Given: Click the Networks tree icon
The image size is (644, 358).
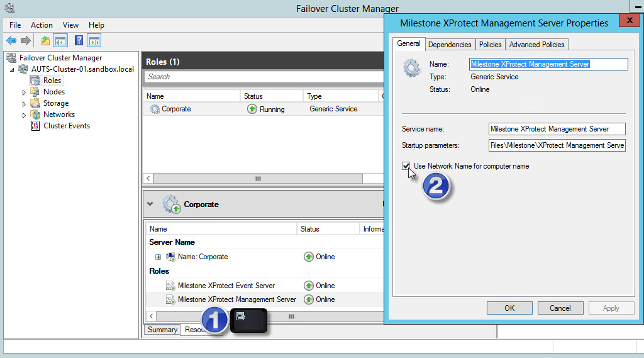Looking at the screenshot, I should [36, 115].
